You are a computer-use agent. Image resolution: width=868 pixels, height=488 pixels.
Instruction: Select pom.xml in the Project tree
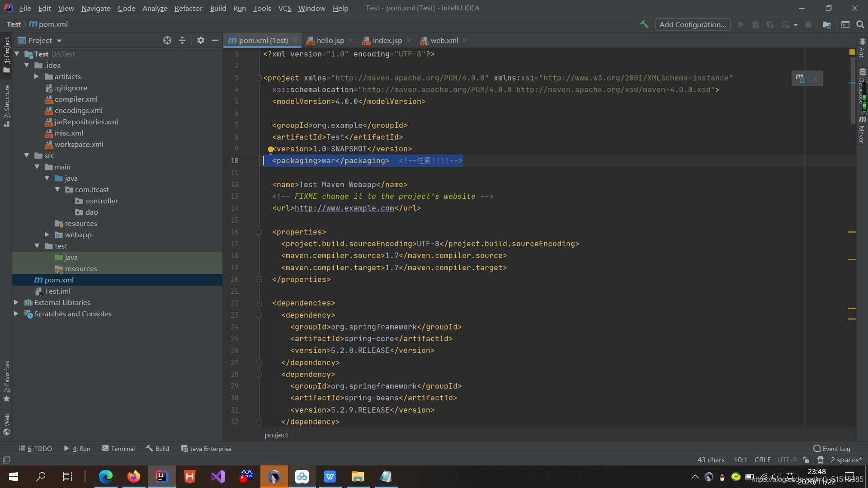coord(59,280)
